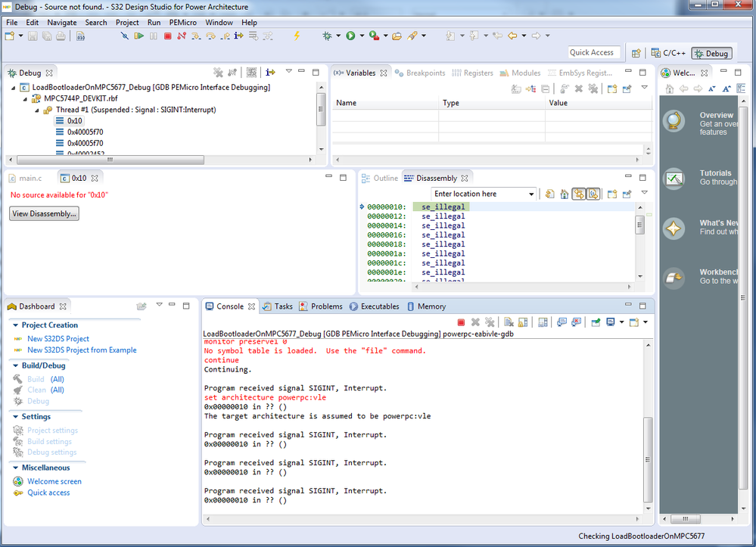Click Collapse All icon in Variables toolbar
The image size is (756, 547).
[546, 89]
